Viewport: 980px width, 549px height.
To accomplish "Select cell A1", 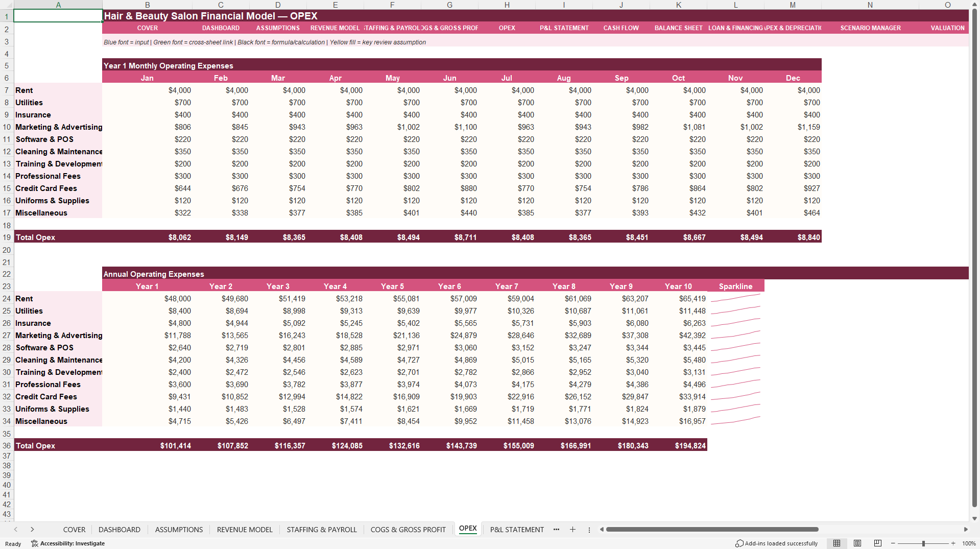I will (x=58, y=16).
